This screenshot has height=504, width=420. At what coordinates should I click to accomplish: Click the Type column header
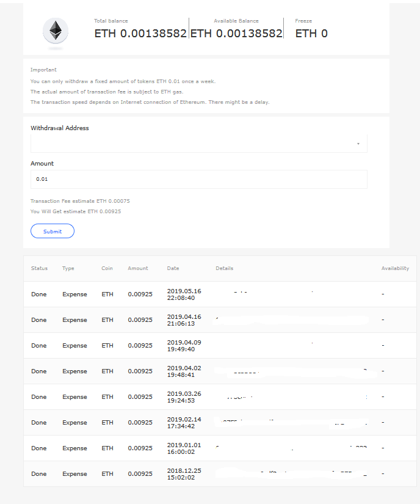68,268
